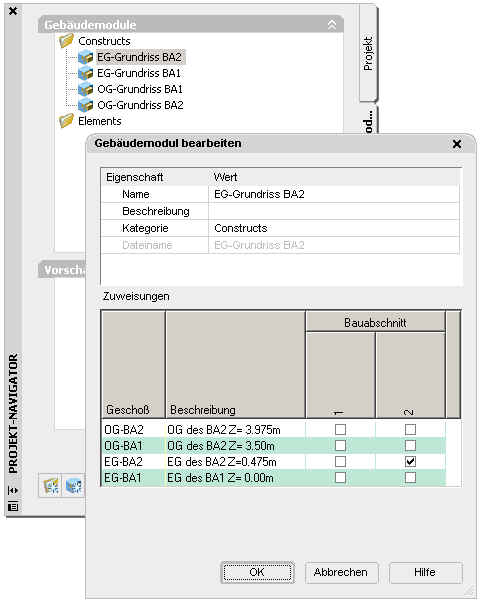Toggle the palette auto-hide arrows icon
This screenshot has height=605, width=480.
[13, 490]
